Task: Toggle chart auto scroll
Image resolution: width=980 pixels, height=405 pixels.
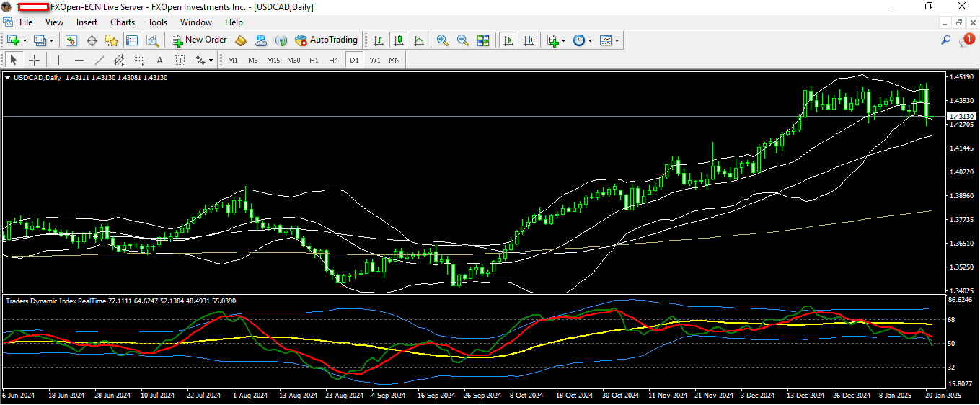Action: (508, 40)
